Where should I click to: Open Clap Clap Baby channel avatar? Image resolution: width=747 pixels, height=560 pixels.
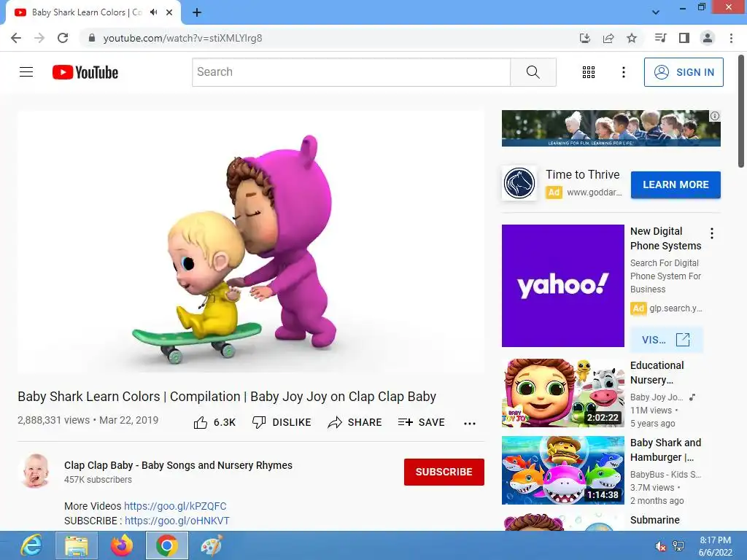pyautogui.click(x=36, y=471)
